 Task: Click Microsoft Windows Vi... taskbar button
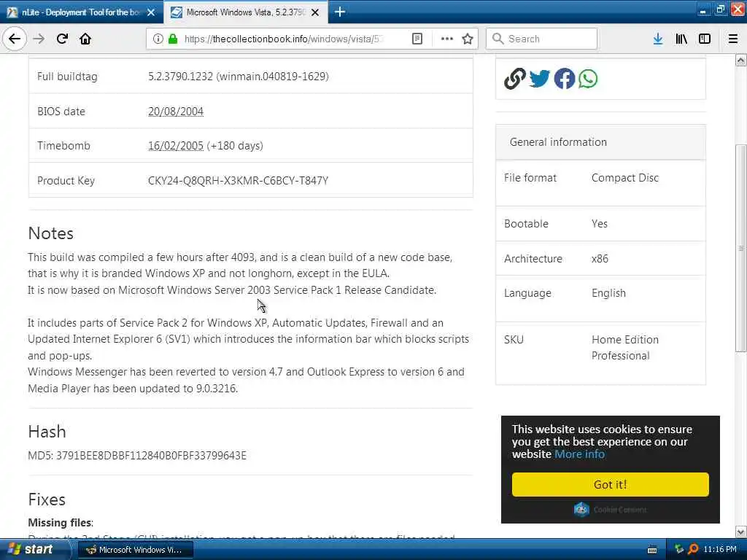coord(135,550)
